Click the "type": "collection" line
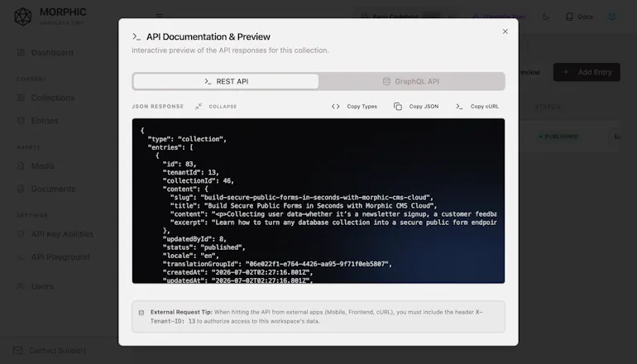The image size is (637, 364). click(187, 139)
